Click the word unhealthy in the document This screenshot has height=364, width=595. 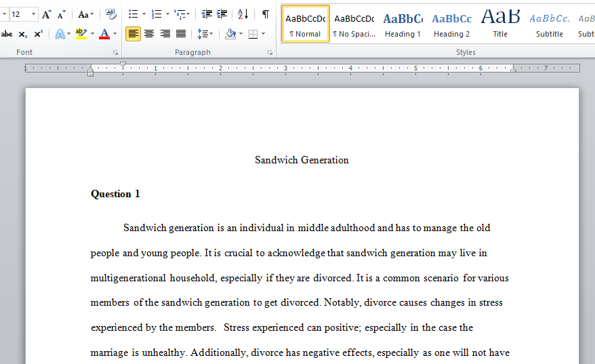(163, 352)
